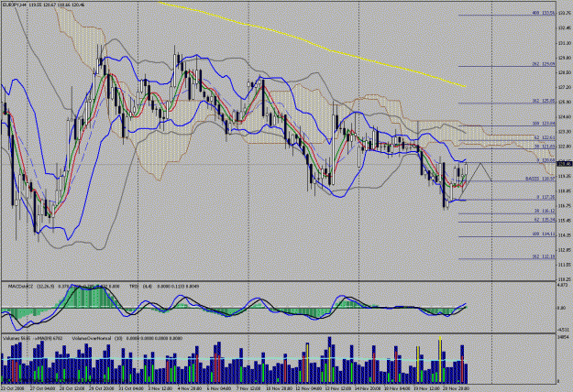Click the 20 Nov 20:00 time label
The image size is (573, 392).
457,388
